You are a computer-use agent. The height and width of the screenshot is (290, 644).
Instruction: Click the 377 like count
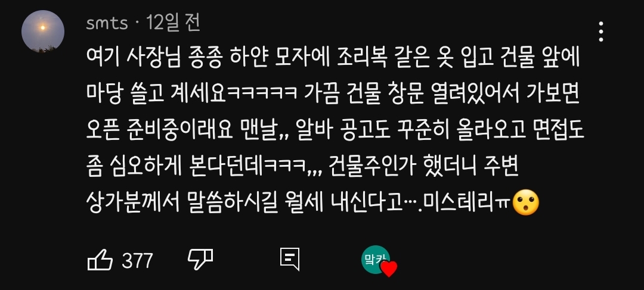[138, 260]
